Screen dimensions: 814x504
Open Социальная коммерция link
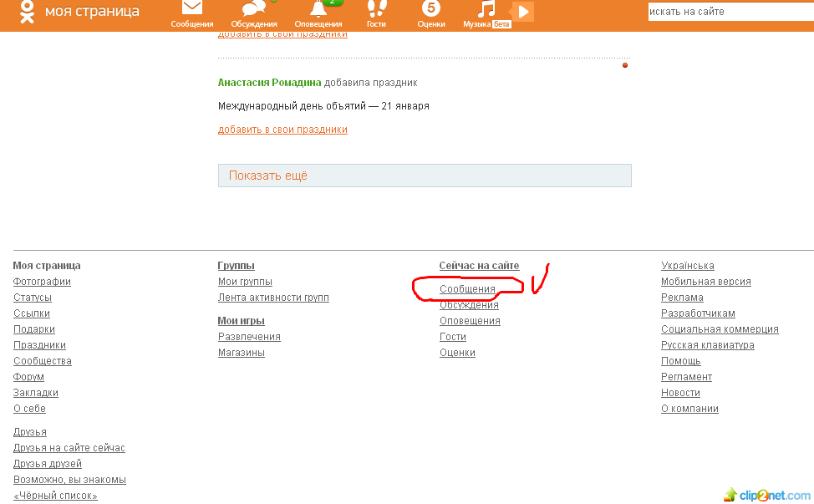[720, 329]
